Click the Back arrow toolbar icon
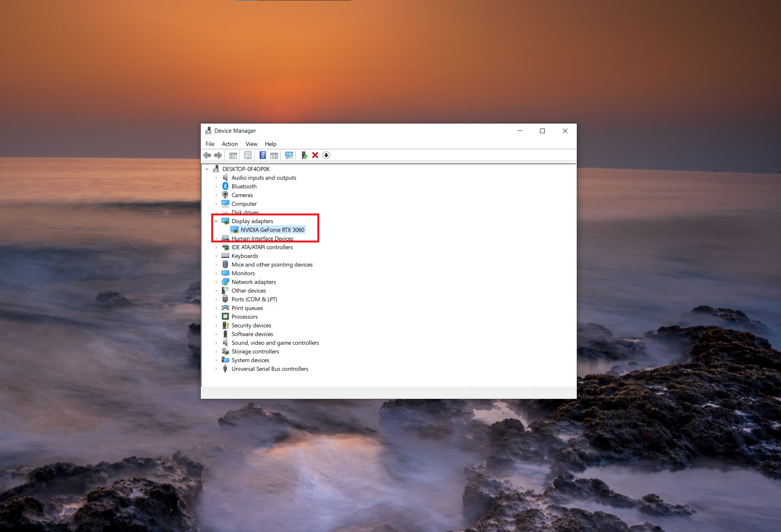This screenshot has height=532, width=781. (207, 155)
